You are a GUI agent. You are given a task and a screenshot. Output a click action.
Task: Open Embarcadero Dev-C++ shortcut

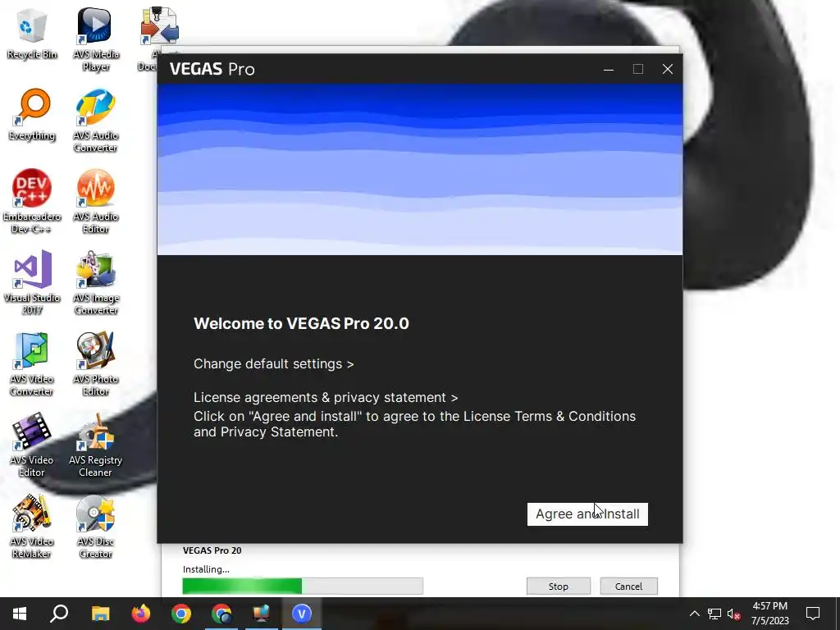32,202
